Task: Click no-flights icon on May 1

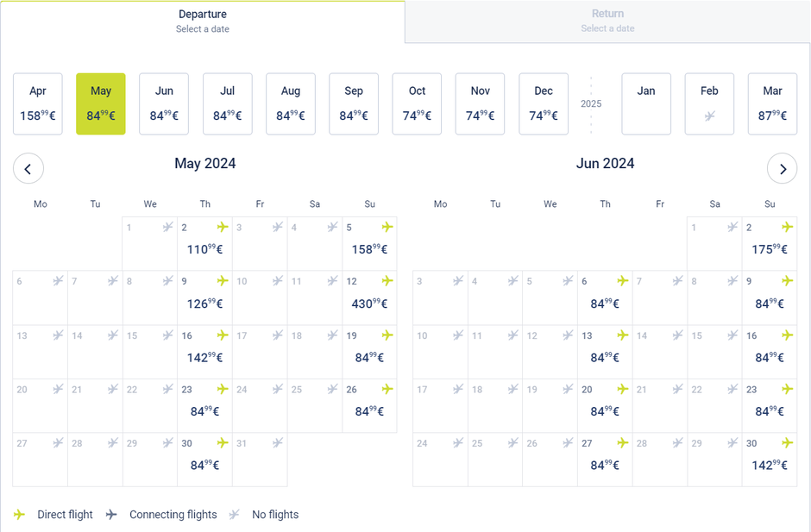Action: pos(168,228)
